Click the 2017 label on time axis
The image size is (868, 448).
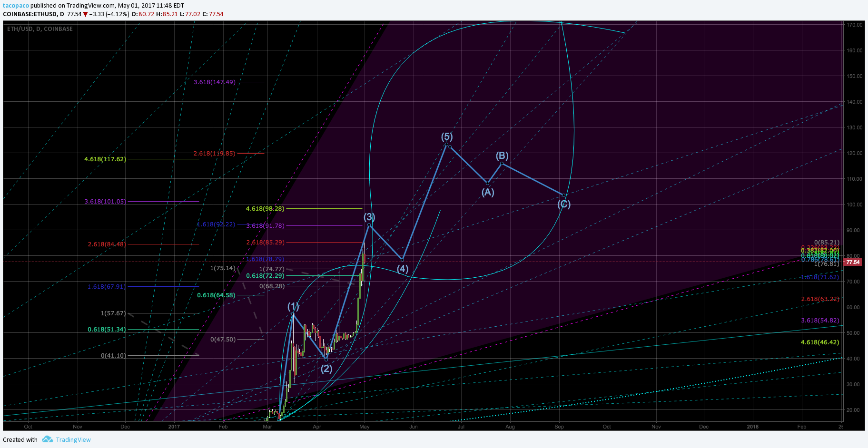(174, 427)
